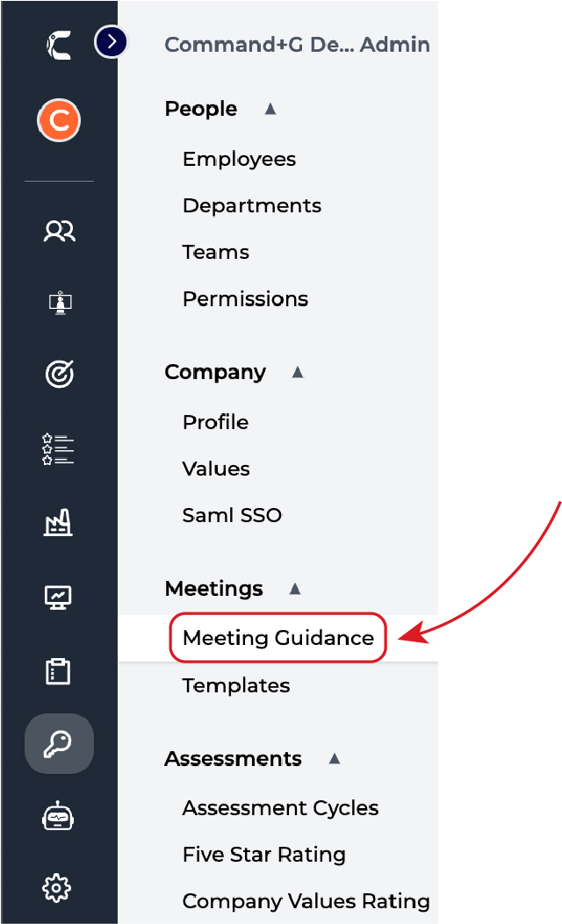Select the factory company icon
The width and height of the screenshot is (562, 924).
(x=58, y=523)
